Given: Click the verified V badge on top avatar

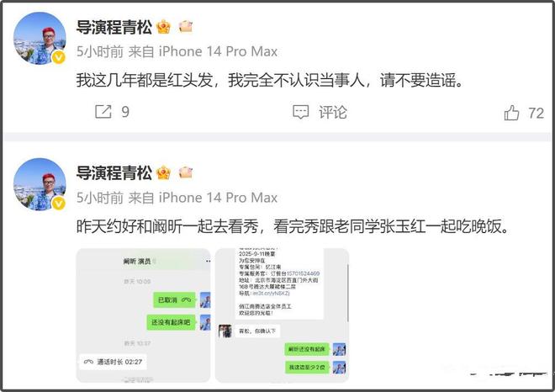Looking at the screenshot, I should tap(59, 57).
